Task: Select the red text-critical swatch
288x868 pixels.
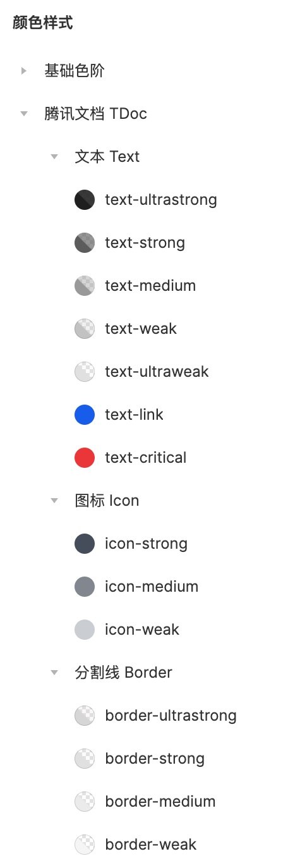Action: 85,458
